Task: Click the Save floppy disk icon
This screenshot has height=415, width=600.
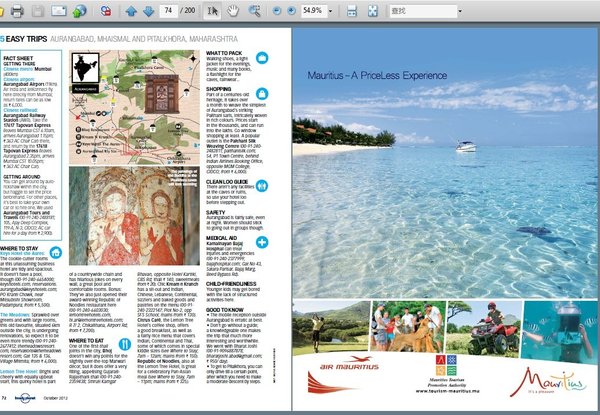Action: [38, 11]
